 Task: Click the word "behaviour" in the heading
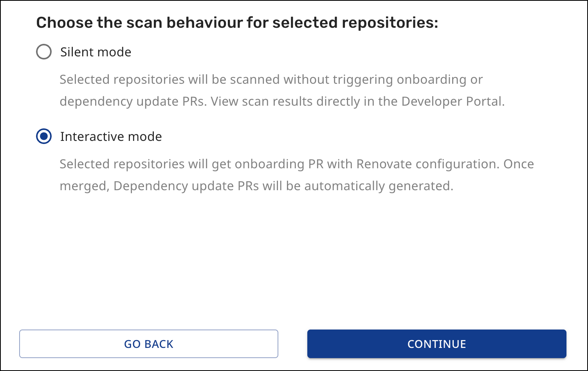(204, 23)
